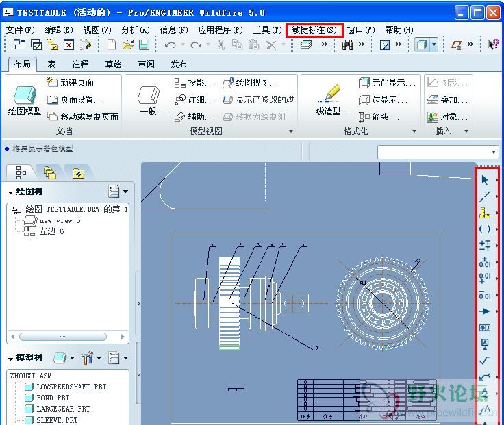
Task: Click New Sheet (新建页面) button
Action: point(71,83)
